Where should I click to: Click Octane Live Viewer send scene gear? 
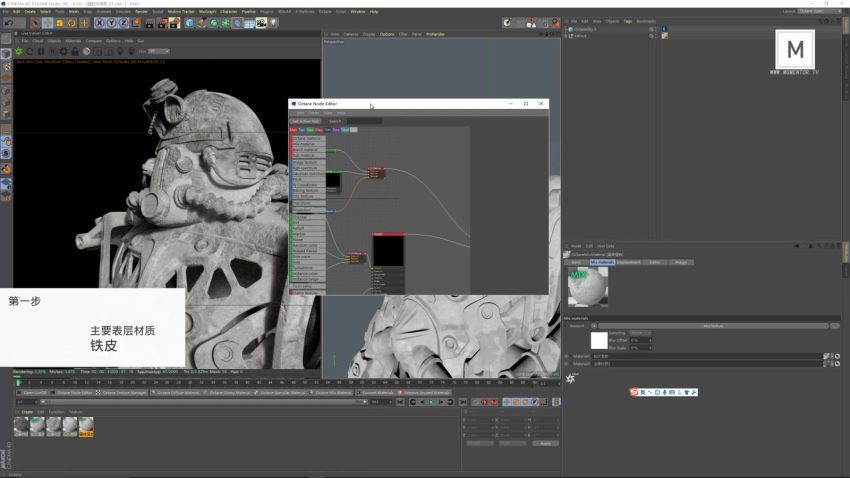[18, 51]
